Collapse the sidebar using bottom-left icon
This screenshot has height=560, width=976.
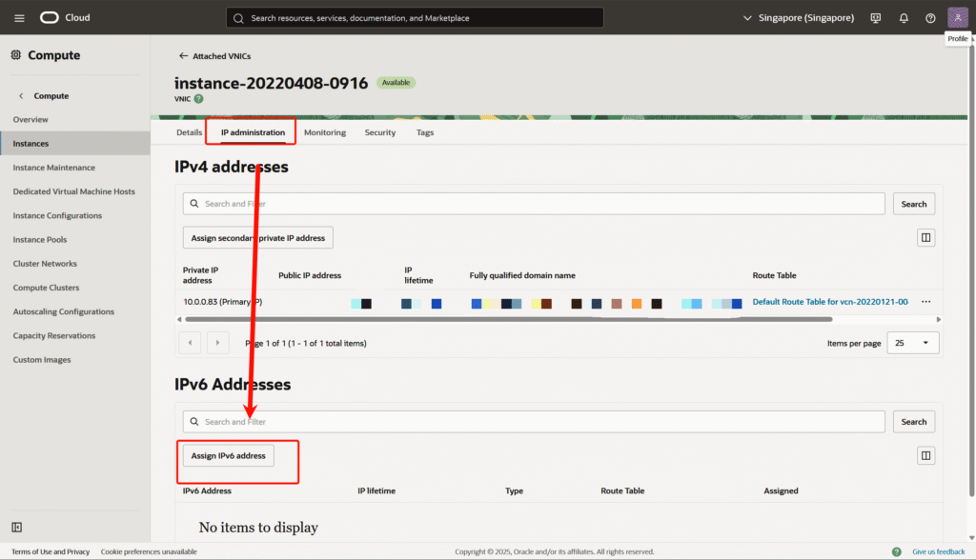pyautogui.click(x=17, y=527)
